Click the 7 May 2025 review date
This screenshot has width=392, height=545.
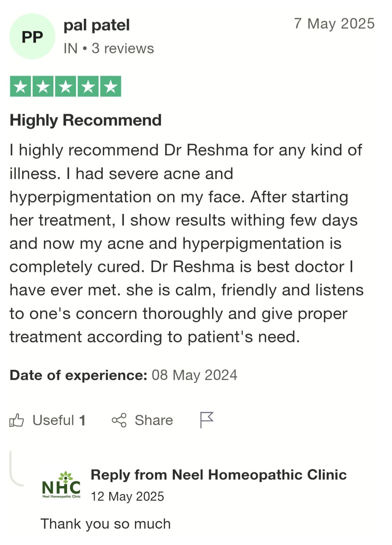[x=334, y=24]
